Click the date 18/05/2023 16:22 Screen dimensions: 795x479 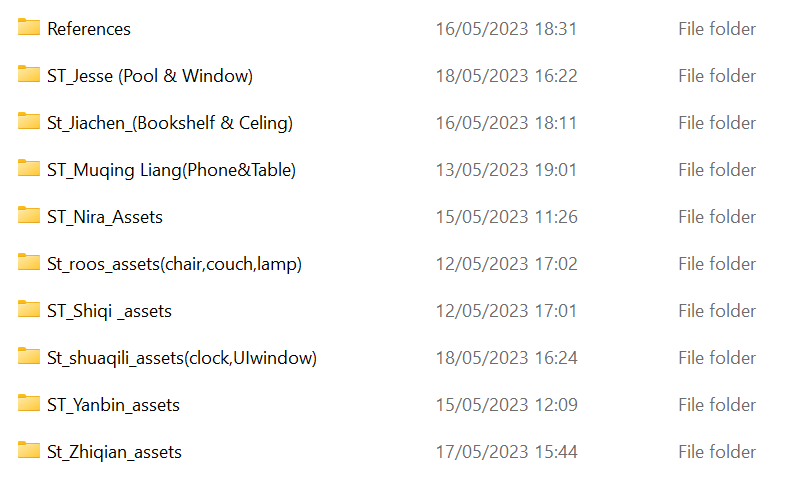tap(507, 76)
